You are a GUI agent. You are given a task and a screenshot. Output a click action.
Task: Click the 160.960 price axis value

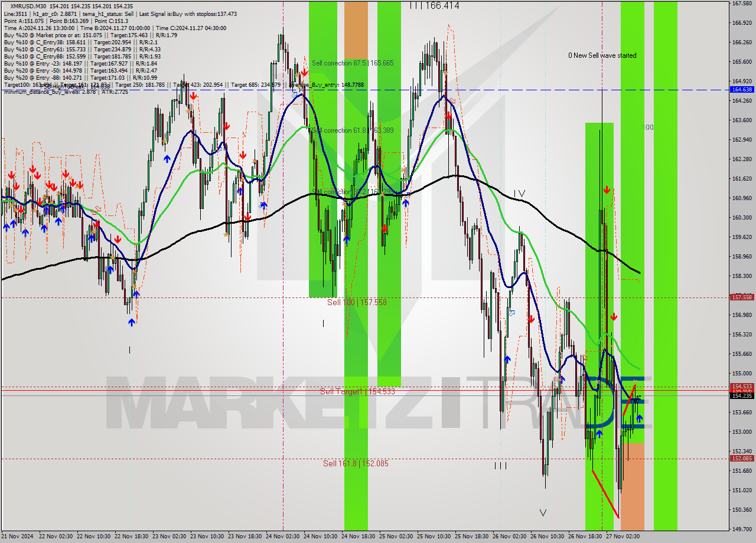(x=741, y=198)
